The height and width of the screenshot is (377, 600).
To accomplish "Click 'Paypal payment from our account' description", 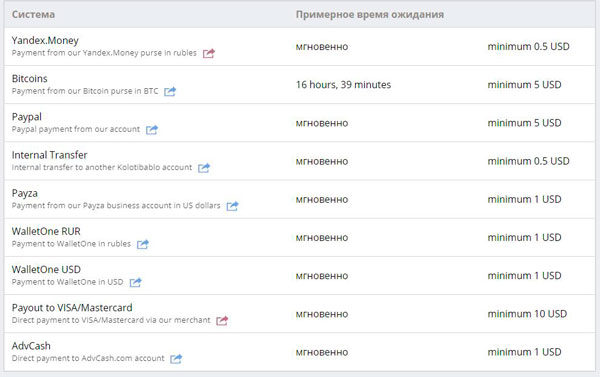I will pos(76,129).
